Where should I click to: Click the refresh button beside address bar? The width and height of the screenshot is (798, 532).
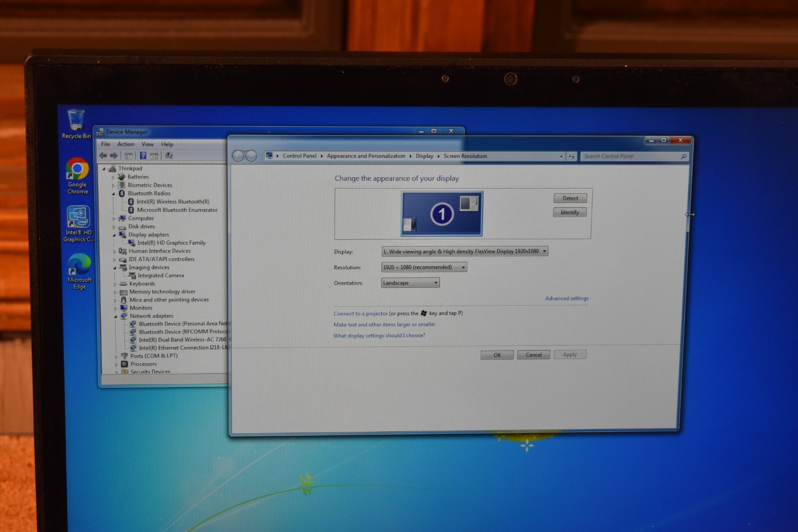pyautogui.click(x=572, y=157)
